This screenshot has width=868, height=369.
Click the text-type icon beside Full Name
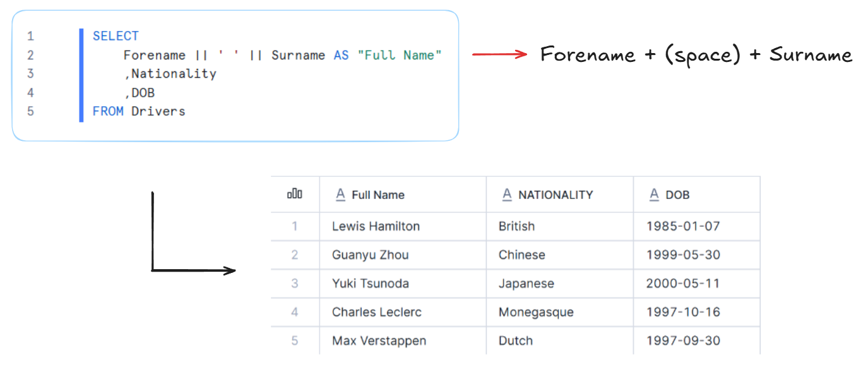(x=341, y=195)
